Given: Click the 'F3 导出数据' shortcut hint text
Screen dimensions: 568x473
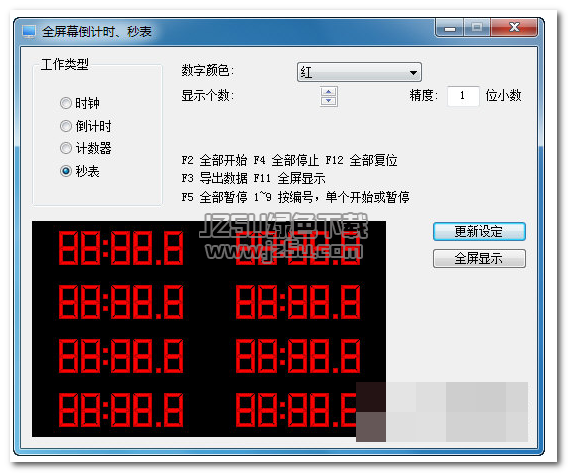Looking at the screenshot, I should point(214,178).
